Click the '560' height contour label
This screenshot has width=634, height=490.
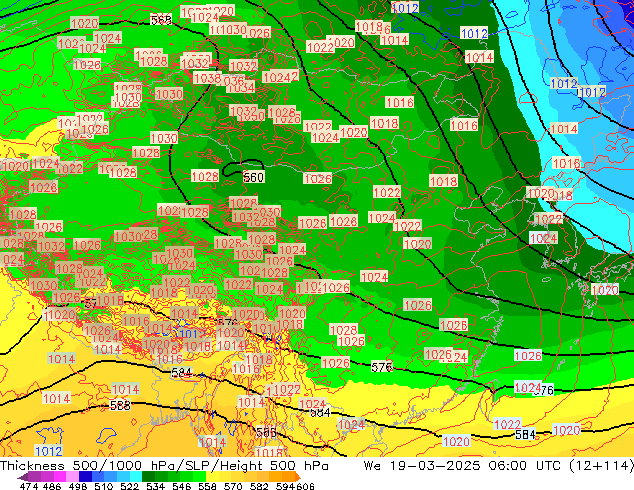point(254,177)
